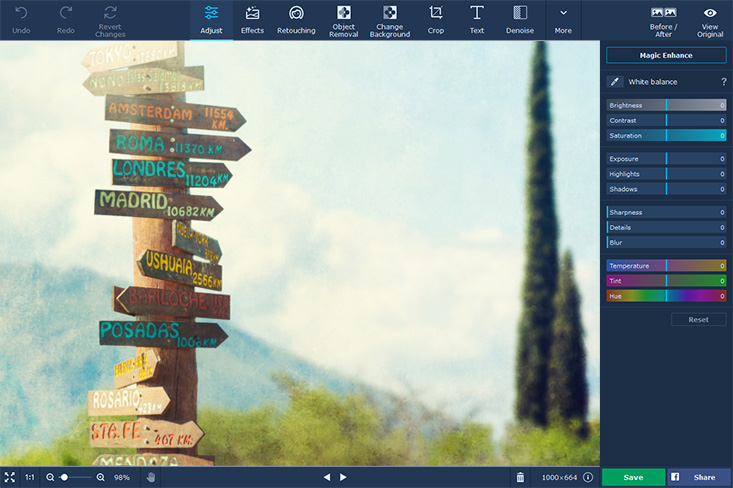Toggle View Original preview
This screenshot has width=733, height=488.
click(710, 20)
